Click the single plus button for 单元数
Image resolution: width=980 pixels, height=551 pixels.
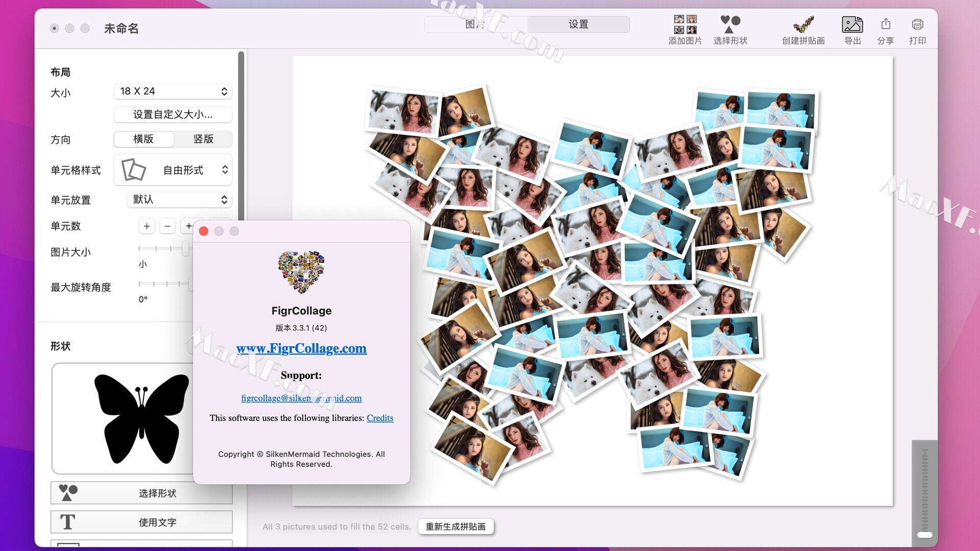pos(146,226)
